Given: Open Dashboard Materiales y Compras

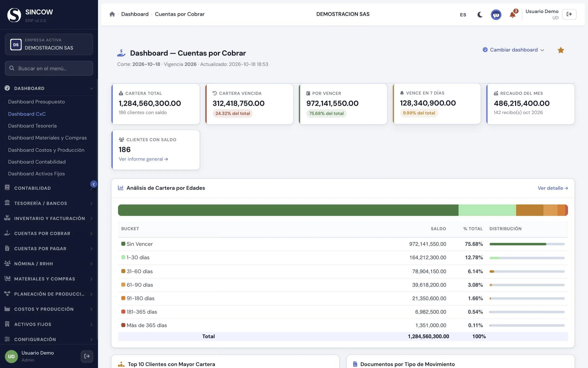Looking at the screenshot, I should coord(47,138).
